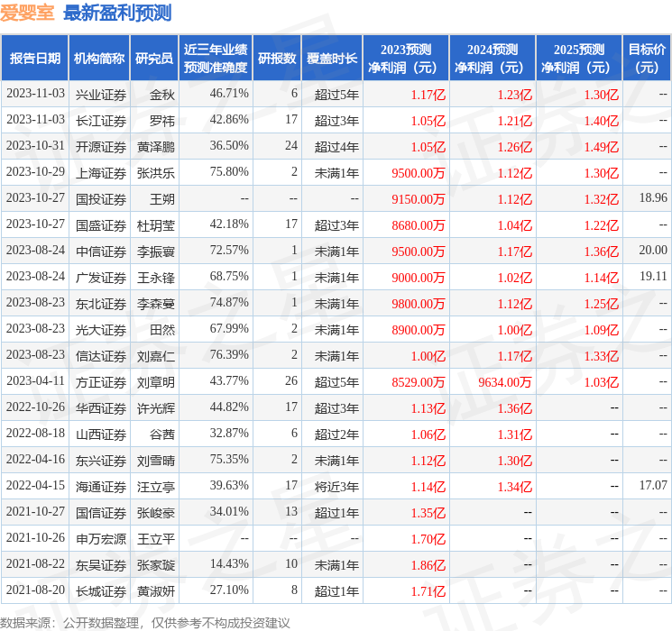Select 光大证券 institution cell
Image resolution: width=672 pixels, height=631 pixels.
click(x=101, y=330)
